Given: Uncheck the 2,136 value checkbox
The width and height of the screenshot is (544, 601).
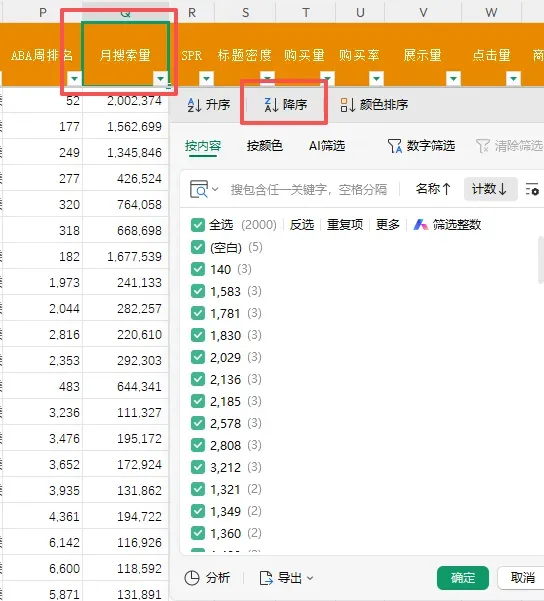Looking at the screenshot, I should (x=198, y=379).
